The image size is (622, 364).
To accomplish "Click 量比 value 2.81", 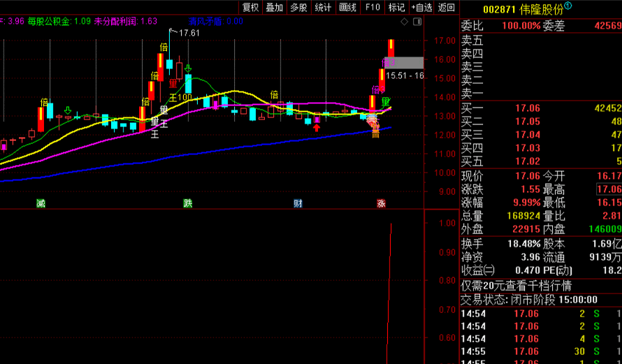I will [612, 216].
